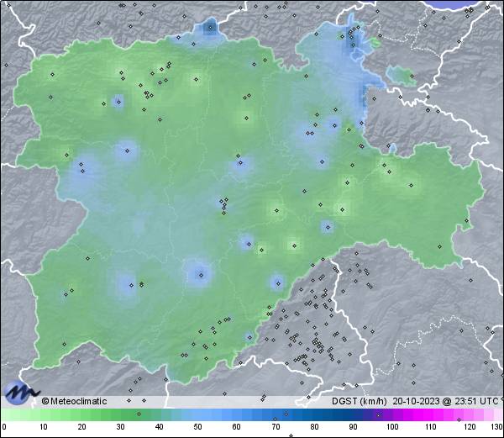Click the 0 label on the scale

click(4, 427)
